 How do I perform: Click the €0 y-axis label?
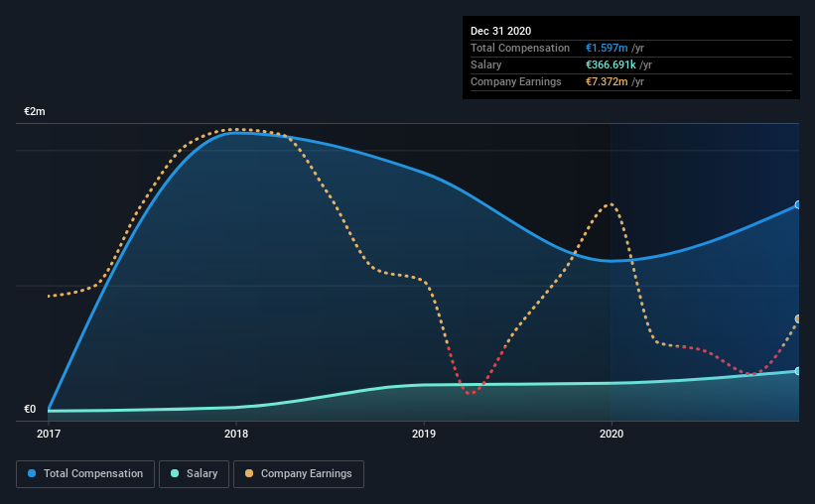(x=30, y=409)
